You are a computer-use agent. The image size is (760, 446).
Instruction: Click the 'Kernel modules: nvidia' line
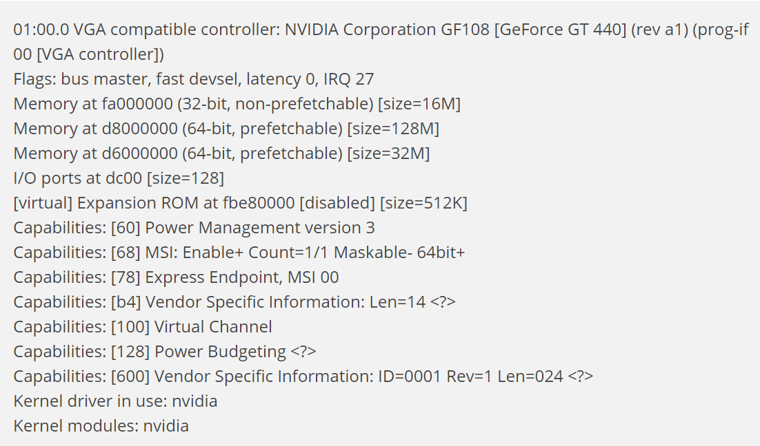pyautogui.click(x=101, y=426)
